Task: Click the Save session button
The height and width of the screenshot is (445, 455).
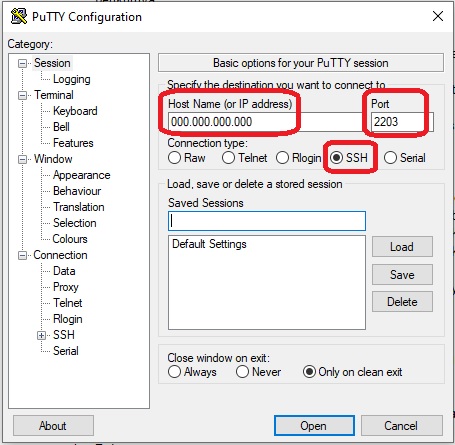Action: (402, 275)
